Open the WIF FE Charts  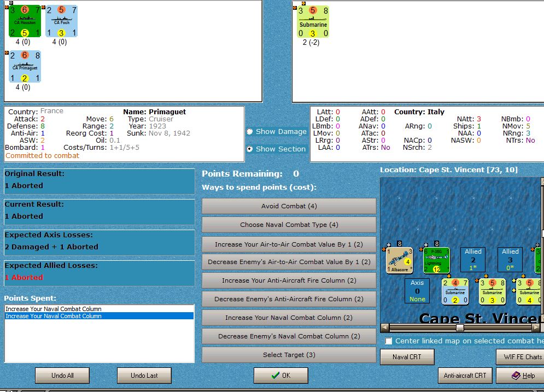521,356
